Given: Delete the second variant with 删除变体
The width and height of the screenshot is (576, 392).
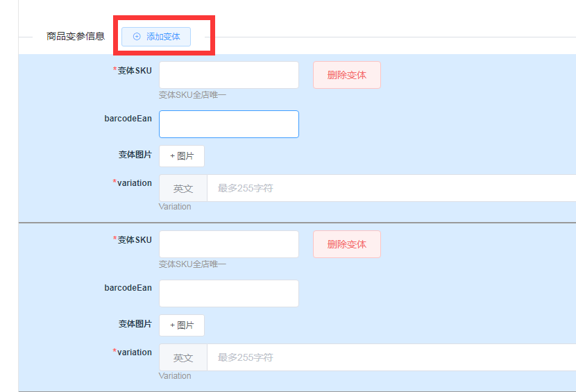Looking at the screenshot, I should (347, 244).
